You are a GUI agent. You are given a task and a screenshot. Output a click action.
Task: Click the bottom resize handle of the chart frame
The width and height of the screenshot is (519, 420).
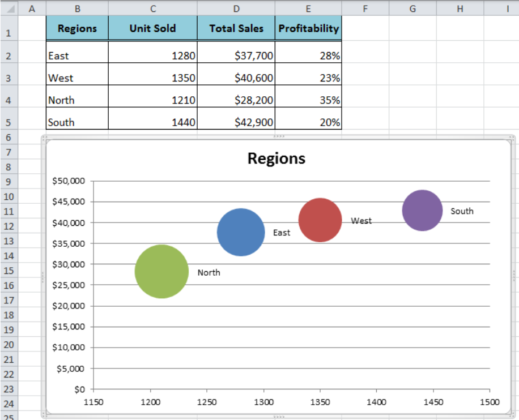pos(279,415)
